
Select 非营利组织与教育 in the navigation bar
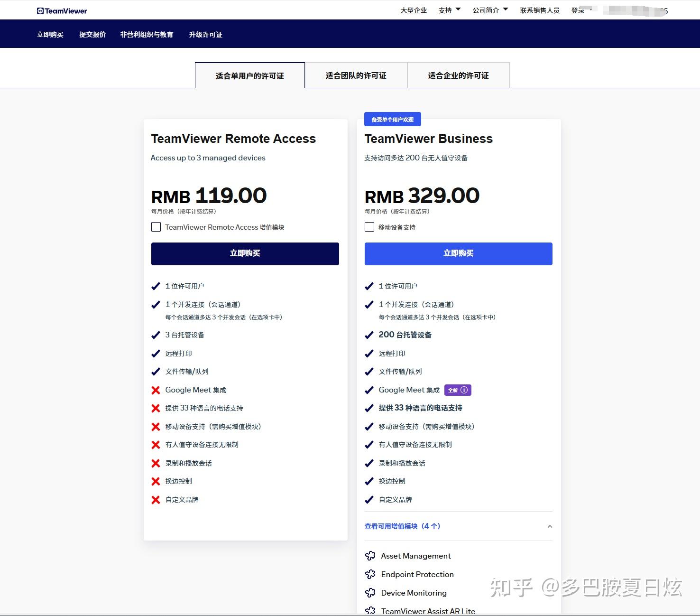pyautogui.click(x=148, y=34)
